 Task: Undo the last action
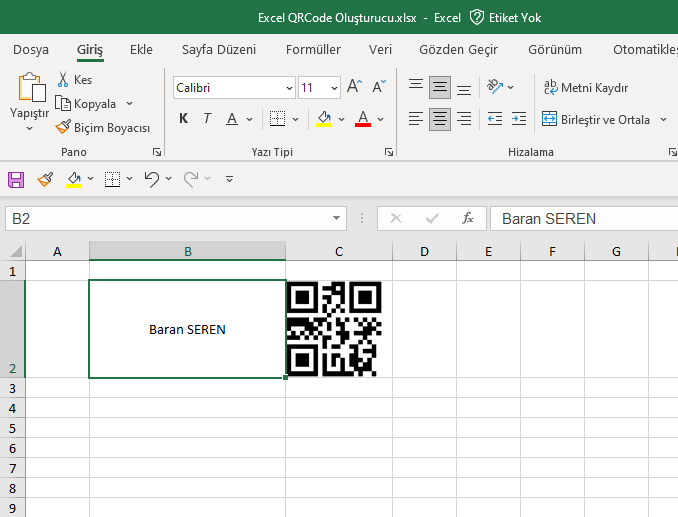click(x=151, y=179)
